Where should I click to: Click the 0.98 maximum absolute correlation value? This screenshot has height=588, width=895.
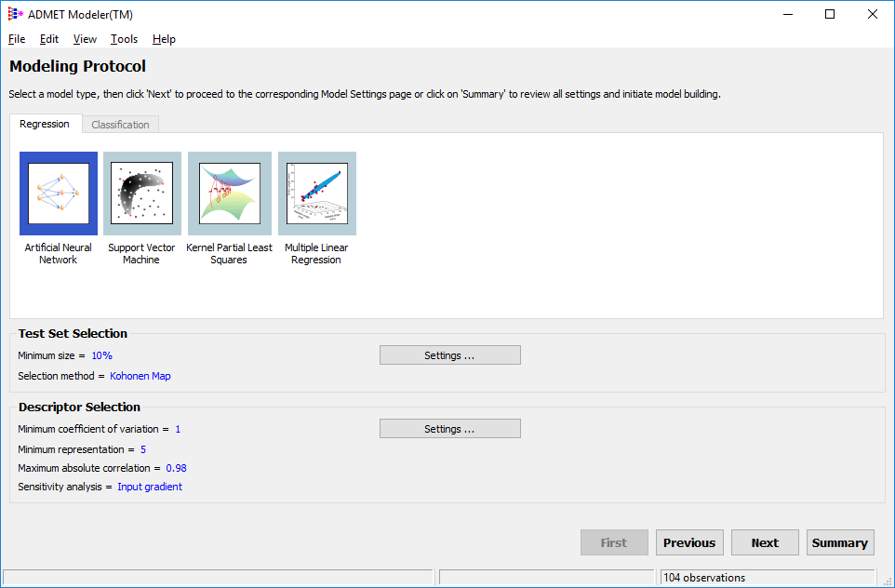pyautogui.click(x=177, y=468)
